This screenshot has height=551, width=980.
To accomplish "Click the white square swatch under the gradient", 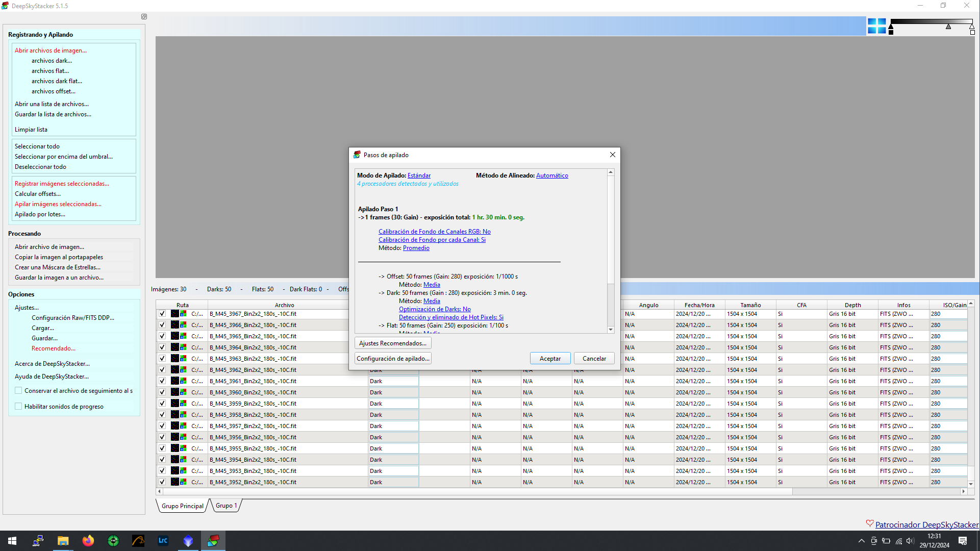I will [x=972, y=32].
